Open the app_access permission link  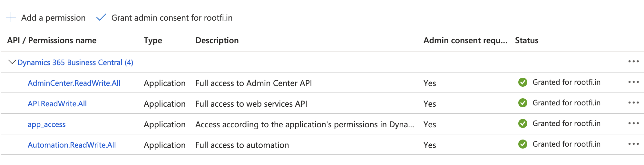coord(47,124)
